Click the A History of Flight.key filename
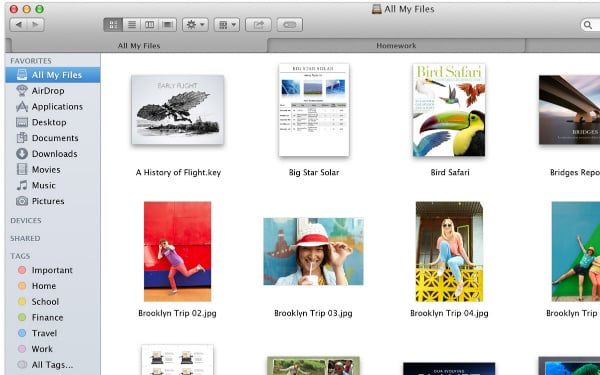Image resolution: width=600 pixels, height=375 pixels. pyautogui.click(x=178, y=173)
